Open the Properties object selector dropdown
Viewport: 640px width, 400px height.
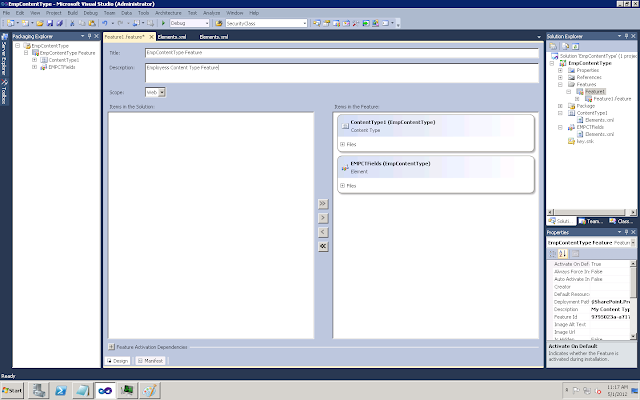point(633,242)
